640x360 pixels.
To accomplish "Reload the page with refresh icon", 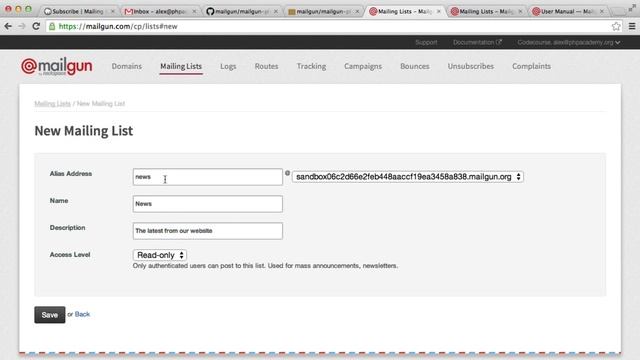I will [x=36, y=26].
